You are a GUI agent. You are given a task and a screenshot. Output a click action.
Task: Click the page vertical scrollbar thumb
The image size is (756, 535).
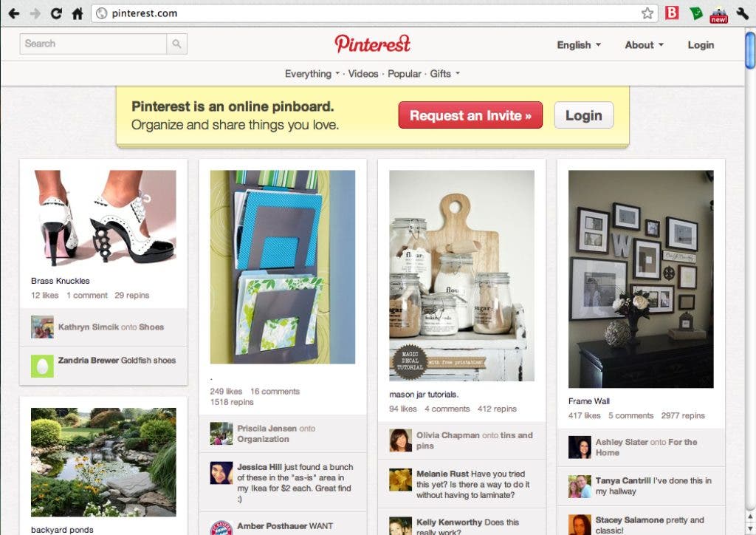750,50
